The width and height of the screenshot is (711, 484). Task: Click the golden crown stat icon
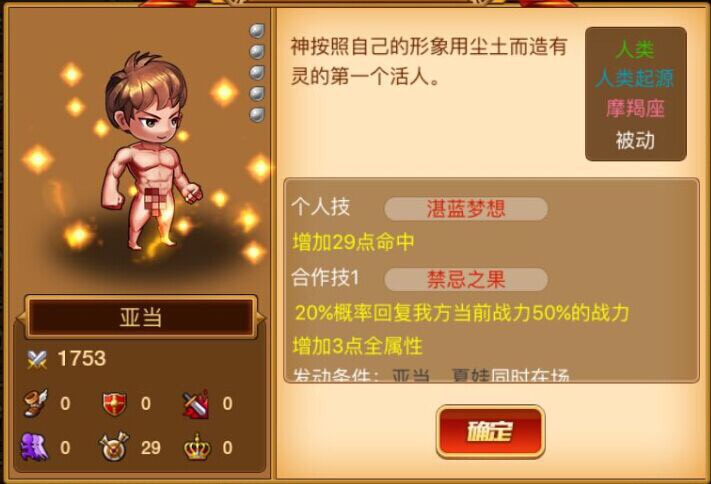tap(197, 447)
